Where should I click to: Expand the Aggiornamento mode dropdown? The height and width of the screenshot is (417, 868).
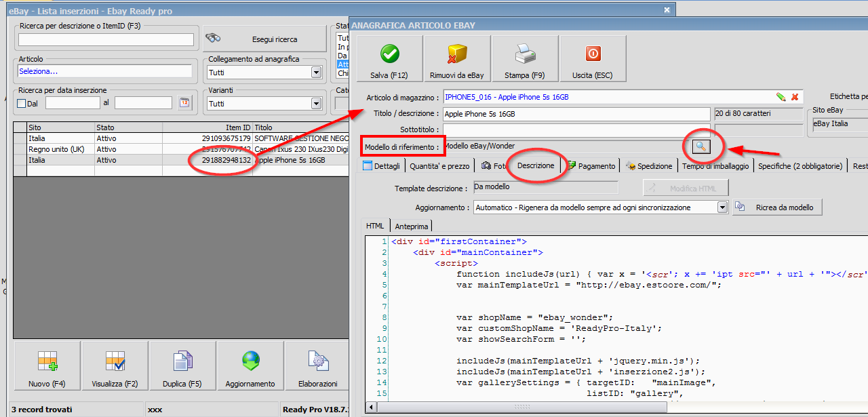coord(722,207)
